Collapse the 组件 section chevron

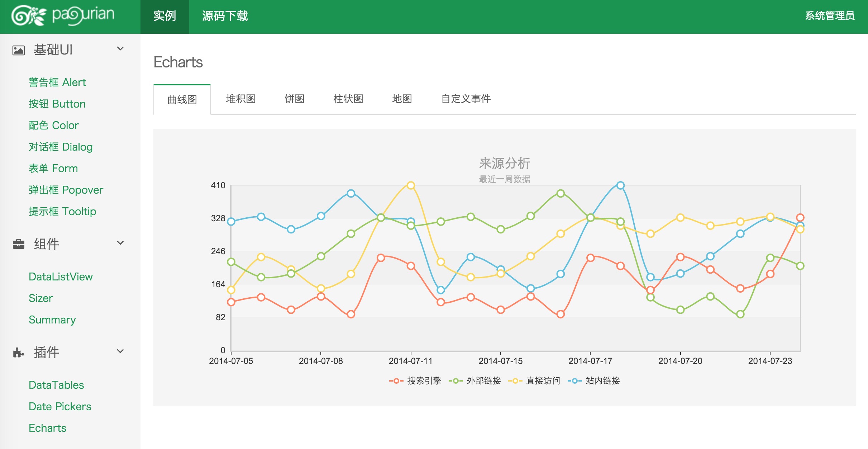coord(120,243)
